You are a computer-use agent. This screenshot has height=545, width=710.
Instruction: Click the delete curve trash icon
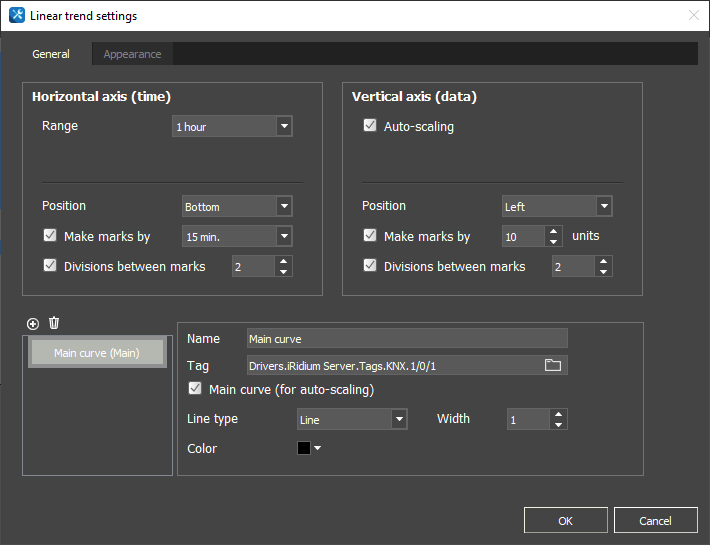54,323
